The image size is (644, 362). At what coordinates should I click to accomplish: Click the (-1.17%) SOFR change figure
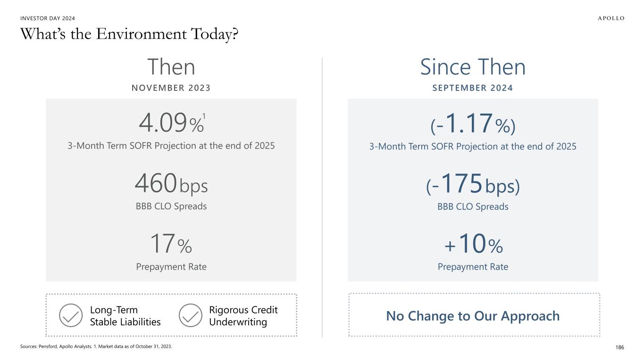[473, 124]
